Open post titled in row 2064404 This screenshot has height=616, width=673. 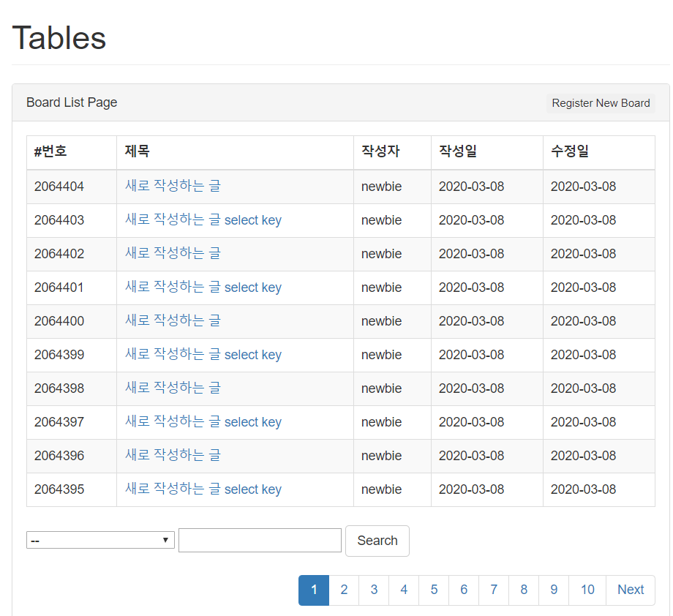pos(173,186)
